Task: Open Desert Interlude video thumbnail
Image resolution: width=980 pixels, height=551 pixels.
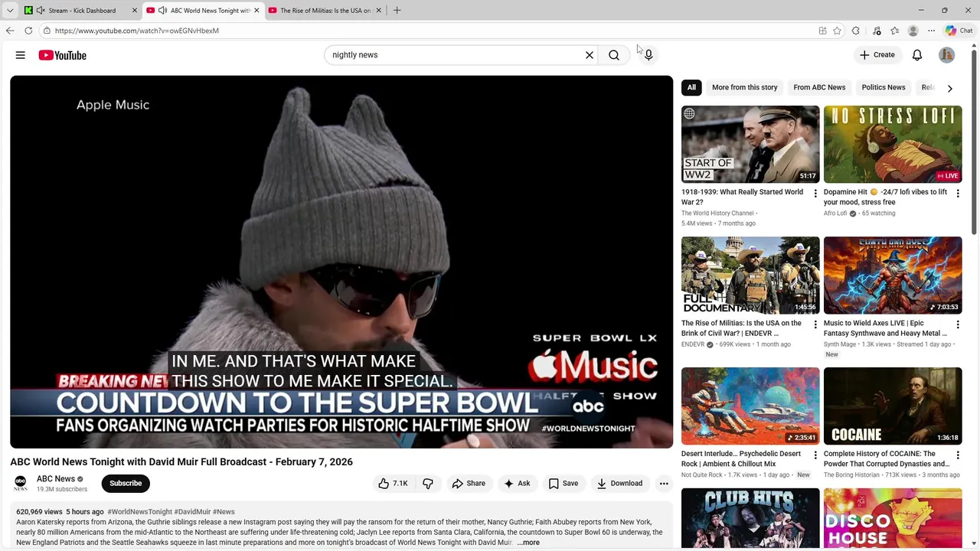Action: (x=750, y=406)
